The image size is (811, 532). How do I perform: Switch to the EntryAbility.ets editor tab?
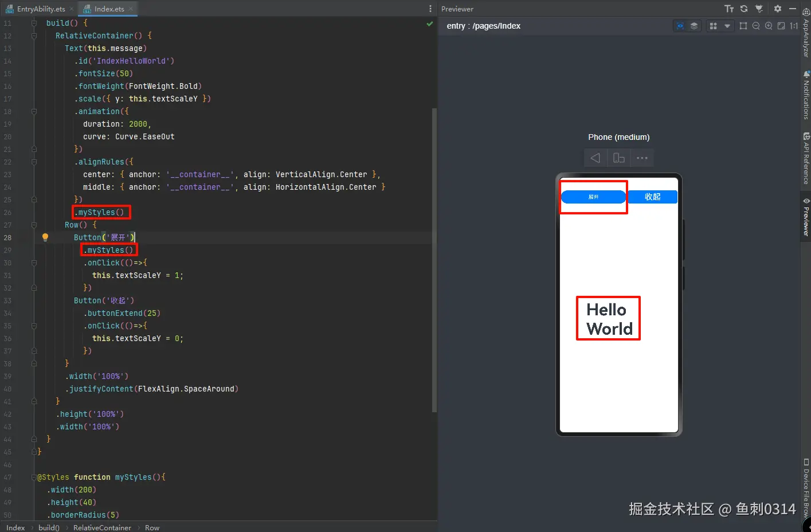coord(41,9)
